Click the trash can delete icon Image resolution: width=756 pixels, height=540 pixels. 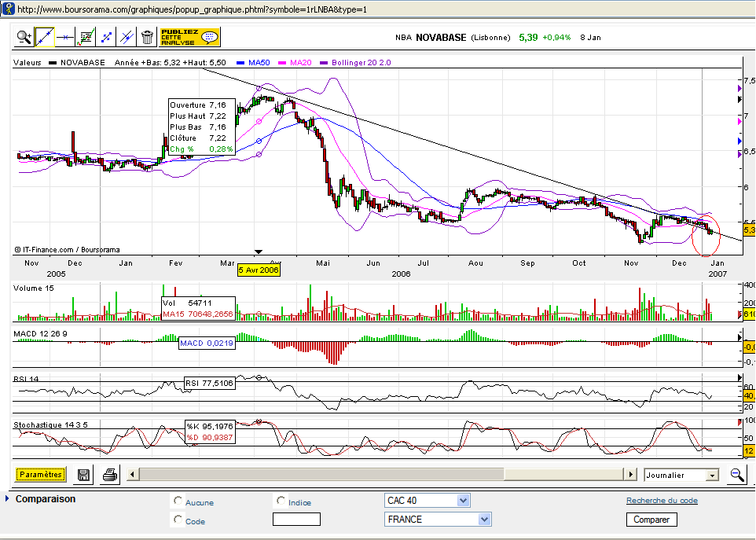tap(147, 36)
